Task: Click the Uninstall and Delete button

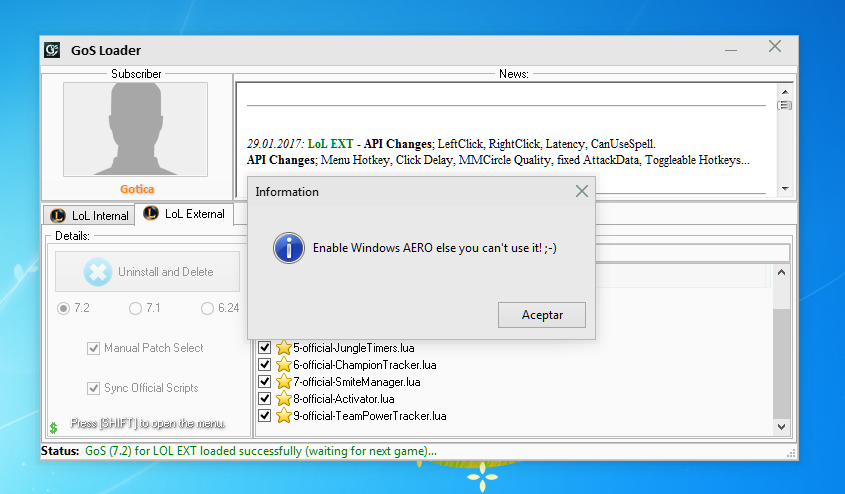Action: coord(147,272)
